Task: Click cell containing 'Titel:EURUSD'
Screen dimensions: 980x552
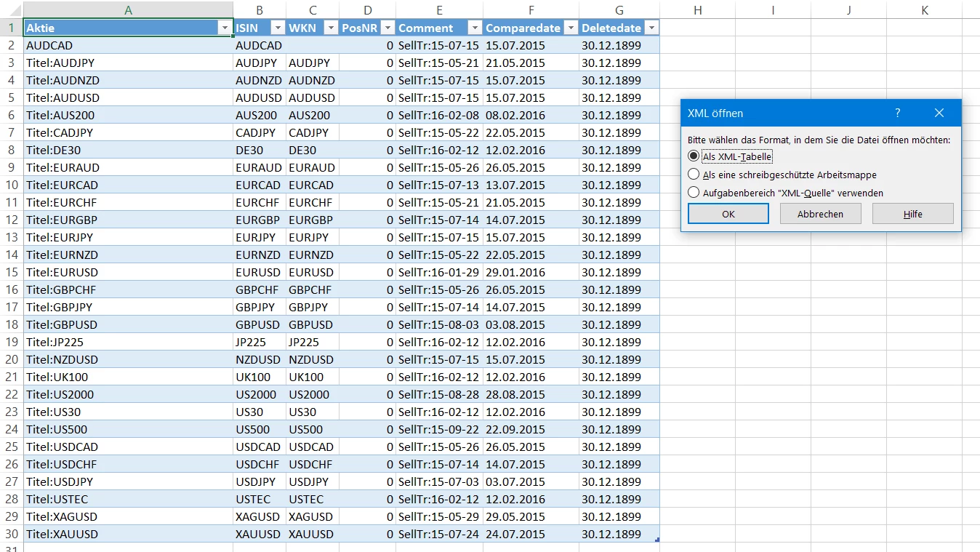Action: tap(129, 272)
